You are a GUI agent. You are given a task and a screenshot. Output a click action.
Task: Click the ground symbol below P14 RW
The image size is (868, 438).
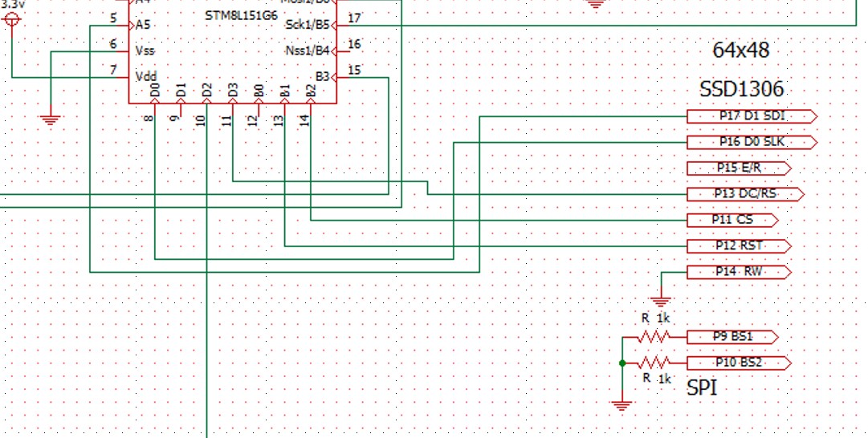660,300
